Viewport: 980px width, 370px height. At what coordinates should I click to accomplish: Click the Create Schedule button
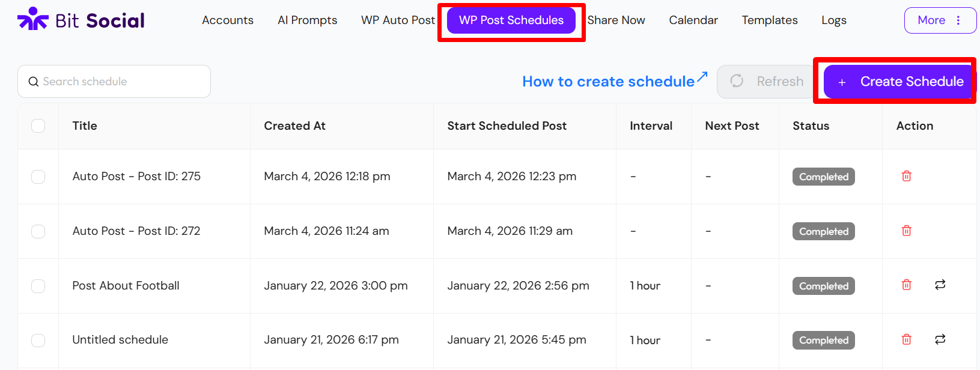(895, 81)
